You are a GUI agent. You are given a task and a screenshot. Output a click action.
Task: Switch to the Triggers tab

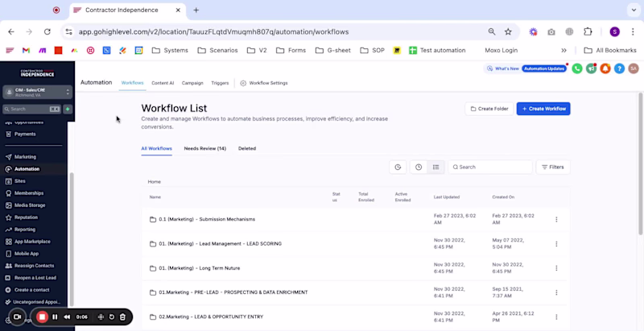click(x=220, y=83)
